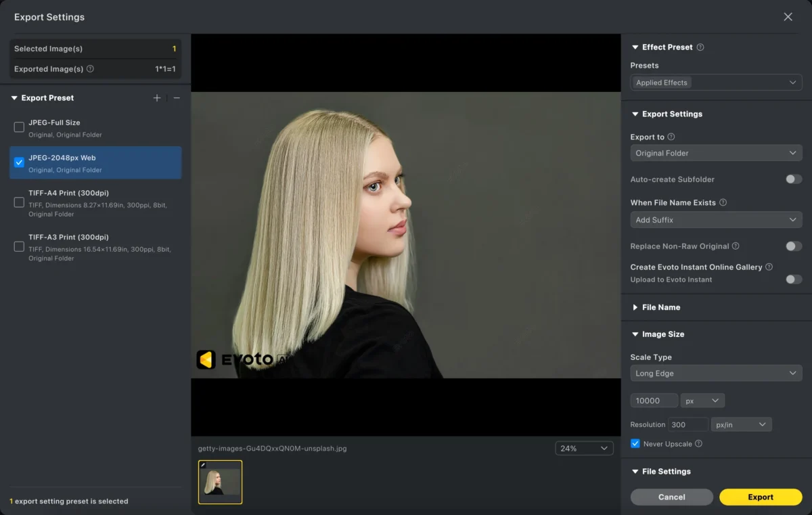Turn on Upload to Evoto Instant toggle
Viewport: 812px width, 515px height.
(793, 279)
